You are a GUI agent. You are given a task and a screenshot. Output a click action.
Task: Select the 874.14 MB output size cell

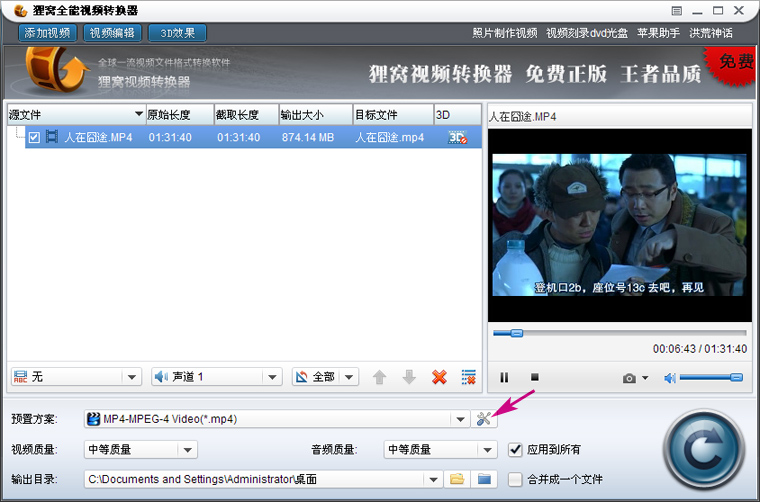tap(308, 138)
